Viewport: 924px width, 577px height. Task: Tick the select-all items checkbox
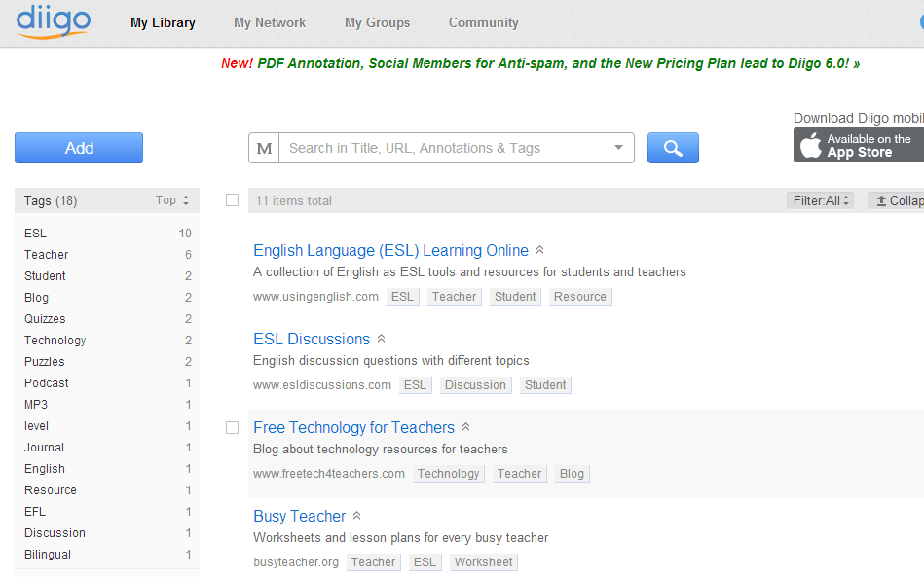tap(232, 200)
